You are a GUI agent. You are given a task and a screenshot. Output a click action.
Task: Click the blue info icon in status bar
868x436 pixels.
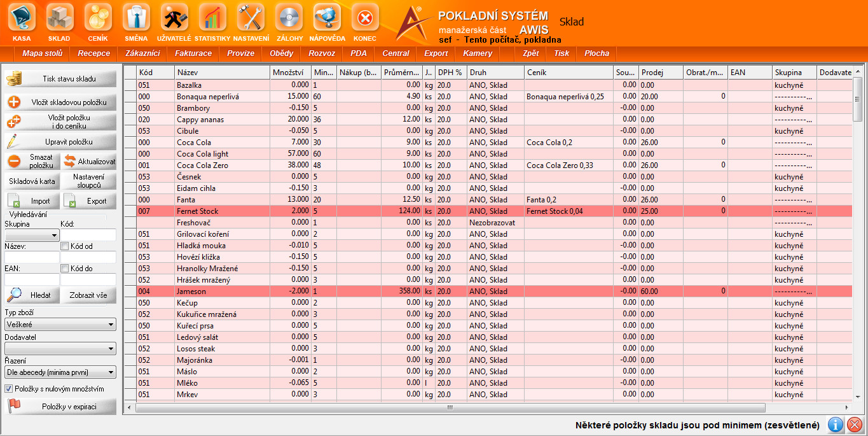coord(836,425)
